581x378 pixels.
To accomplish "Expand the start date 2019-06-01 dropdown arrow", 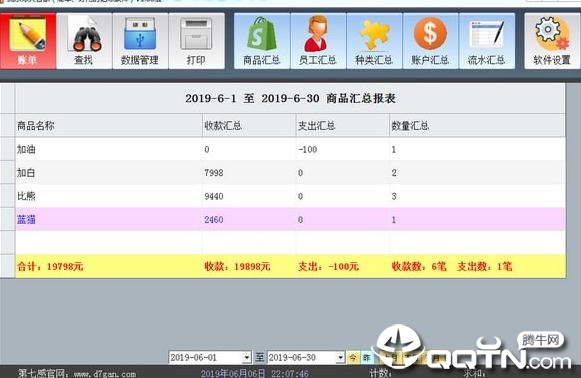I will click(246, 358).
